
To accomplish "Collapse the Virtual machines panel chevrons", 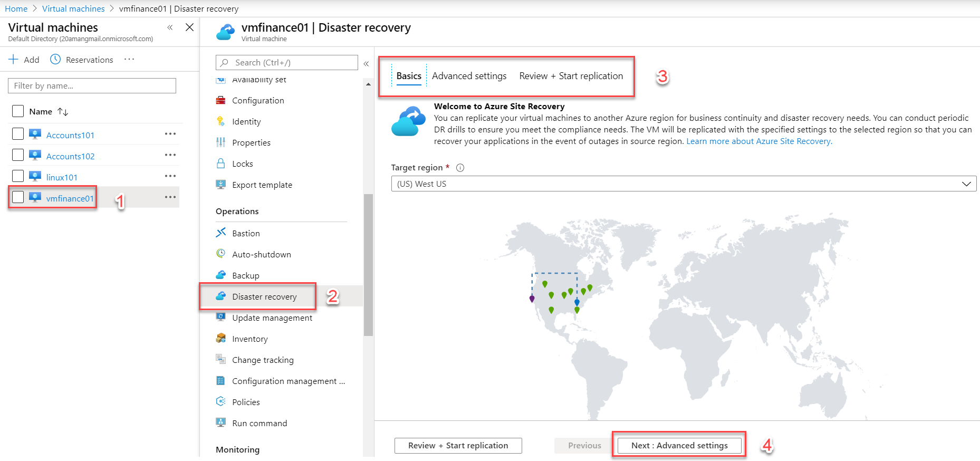I will pyautogui.click(x=170, y=27).
